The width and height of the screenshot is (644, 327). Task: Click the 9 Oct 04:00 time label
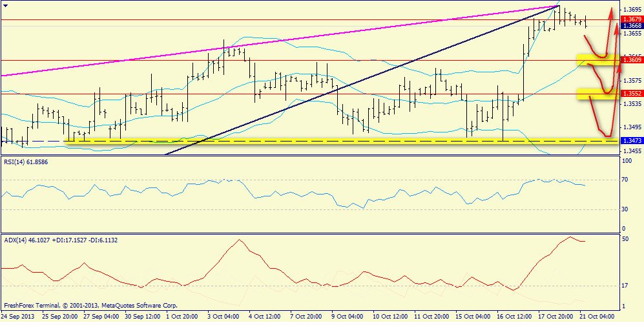(347, 317)
